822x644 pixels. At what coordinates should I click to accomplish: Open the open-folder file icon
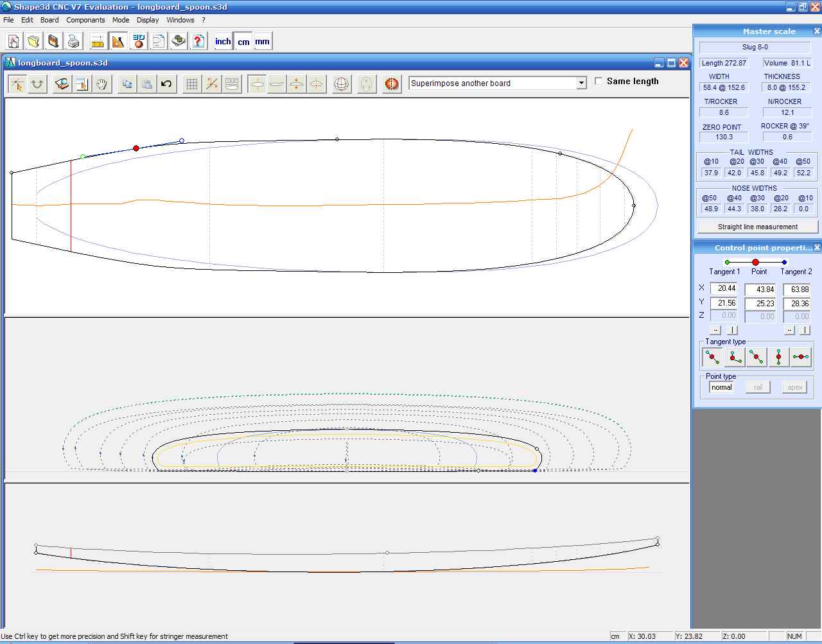[x=33, y=42]
